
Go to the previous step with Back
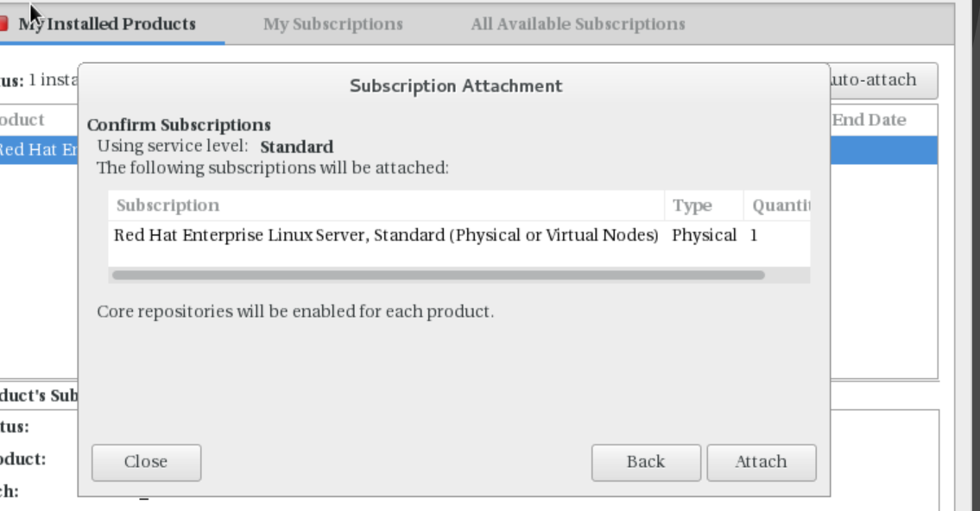coord(646,463)
